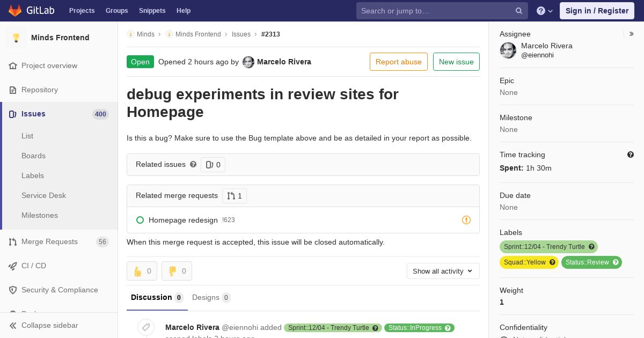Click the Related issues help icon

tap(193, 164)
